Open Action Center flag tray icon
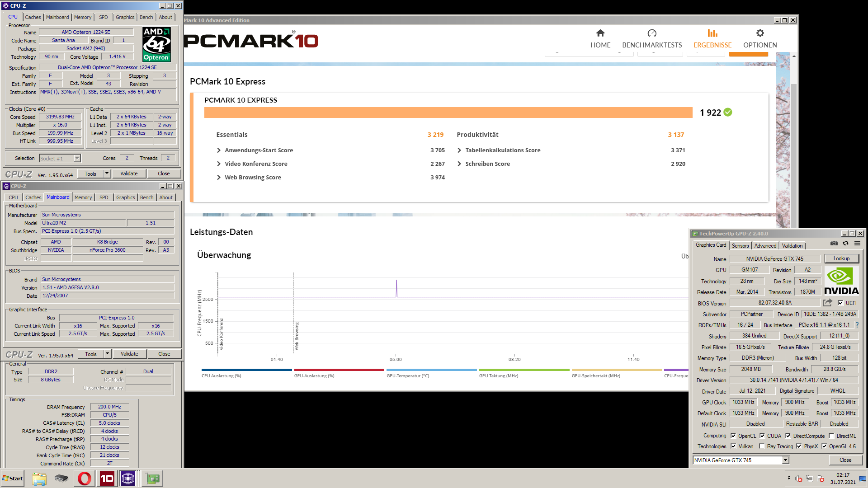 click(820, 479)
